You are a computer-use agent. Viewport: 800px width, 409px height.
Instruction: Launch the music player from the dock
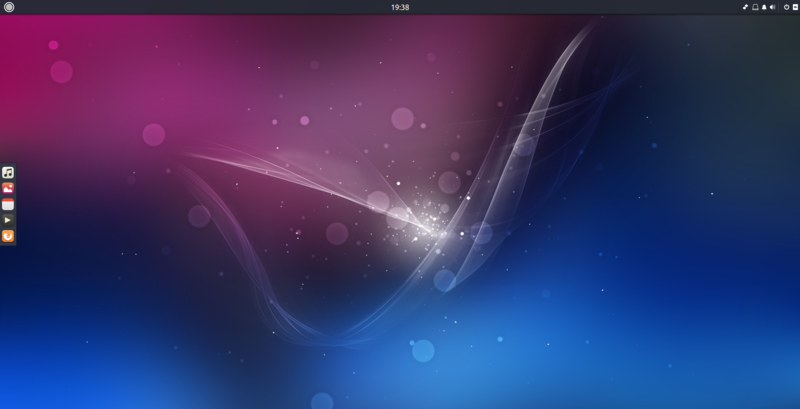coord(8,173)
